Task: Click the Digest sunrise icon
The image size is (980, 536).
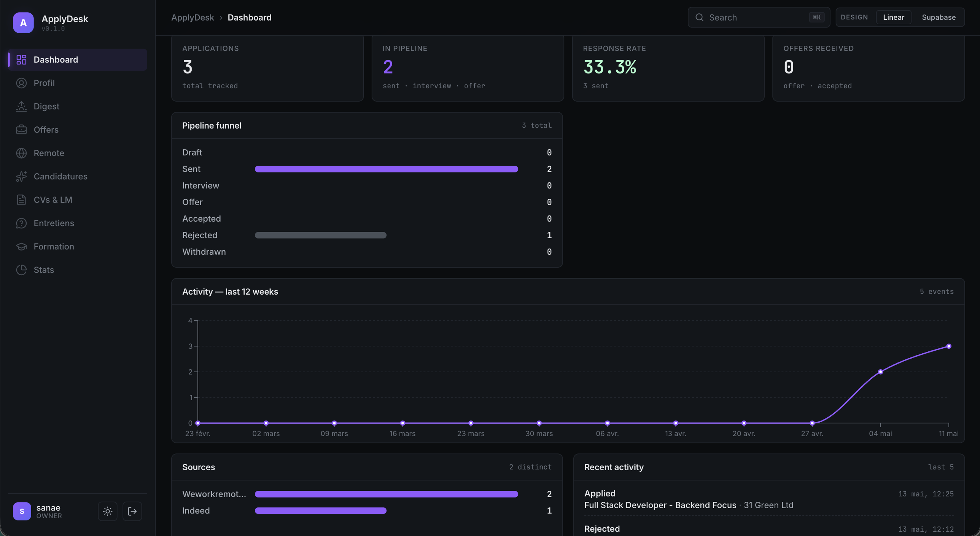Action: [21, 106]
